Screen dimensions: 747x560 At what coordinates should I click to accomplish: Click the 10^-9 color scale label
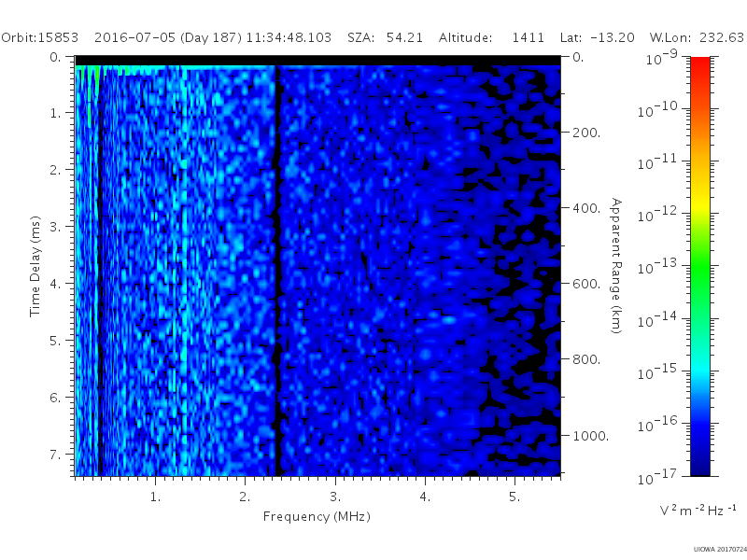click(662, 57)
